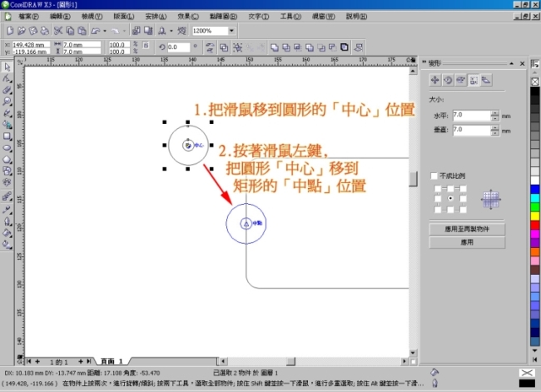Viewport: 541px width, 392px height.
Task: Open the 效果(C) menu
Action: [x=188, y=16]
